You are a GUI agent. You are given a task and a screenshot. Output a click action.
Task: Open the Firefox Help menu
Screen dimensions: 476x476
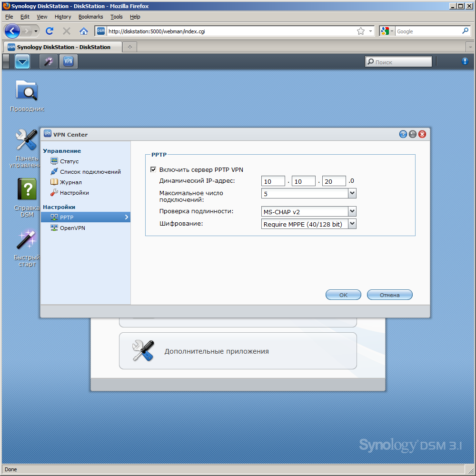(x=135, y=17)
